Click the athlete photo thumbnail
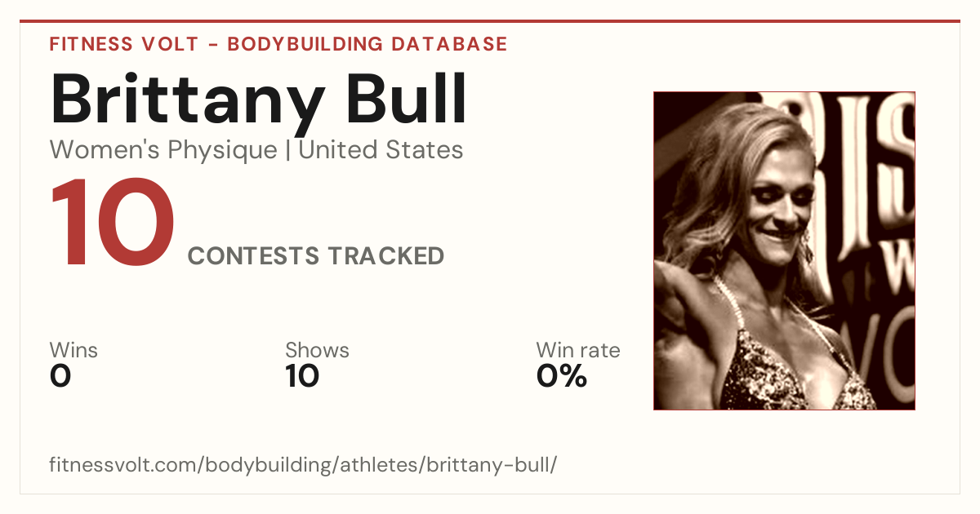 point(784,250)
